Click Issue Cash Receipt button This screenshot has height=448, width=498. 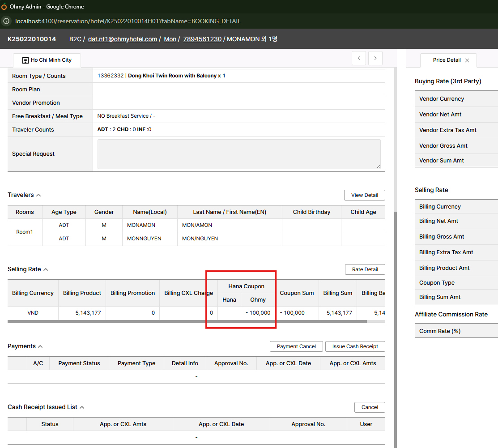pyautogui.click(x=355, y=346)
